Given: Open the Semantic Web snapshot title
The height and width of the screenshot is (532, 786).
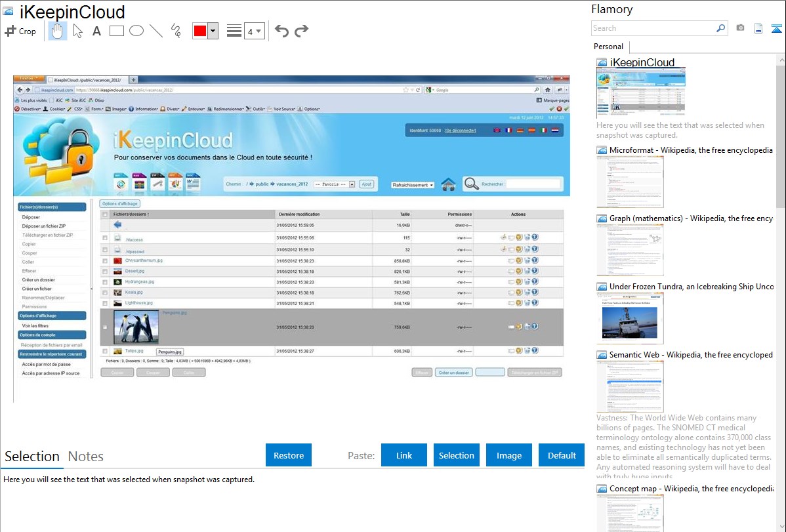Looking at the screenshot, I should [691, 354].
